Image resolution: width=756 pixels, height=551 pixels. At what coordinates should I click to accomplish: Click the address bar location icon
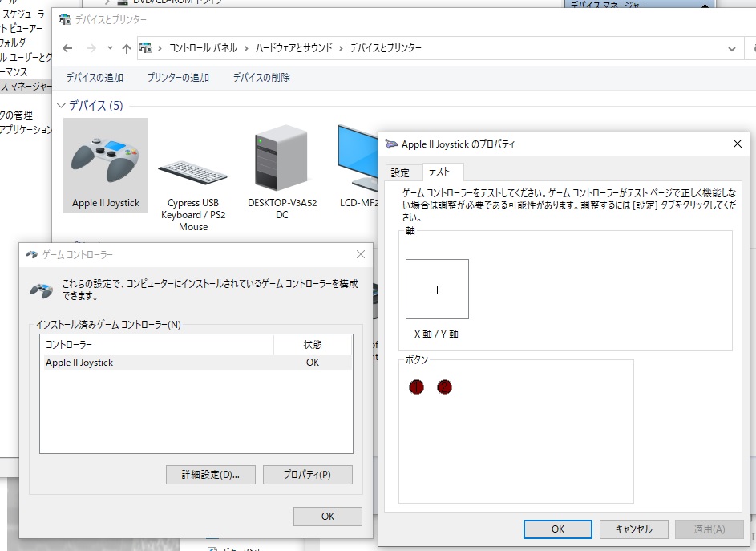click(146, 48)
